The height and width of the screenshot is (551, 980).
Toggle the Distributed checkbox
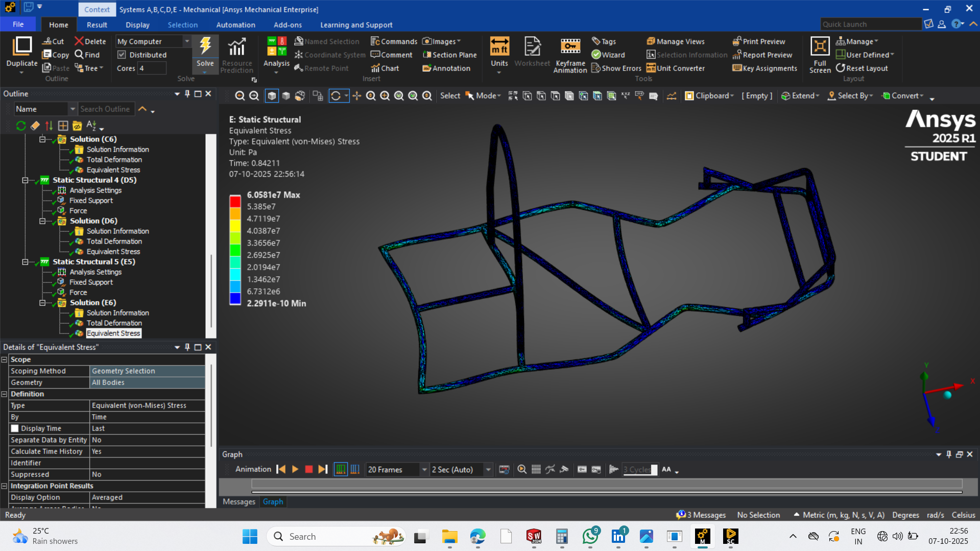pyautogui.click(x=122, y=55)
